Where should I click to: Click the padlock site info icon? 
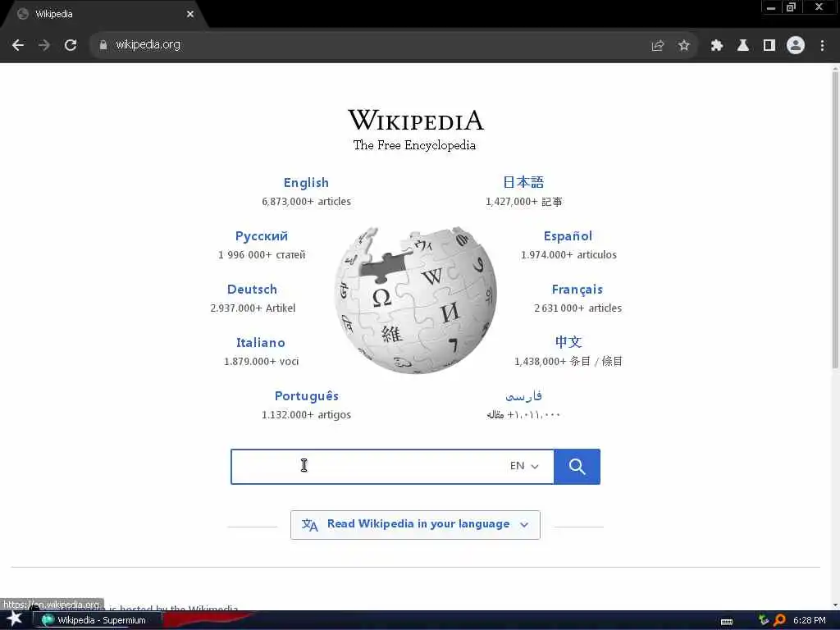click(x=103, y=45)
